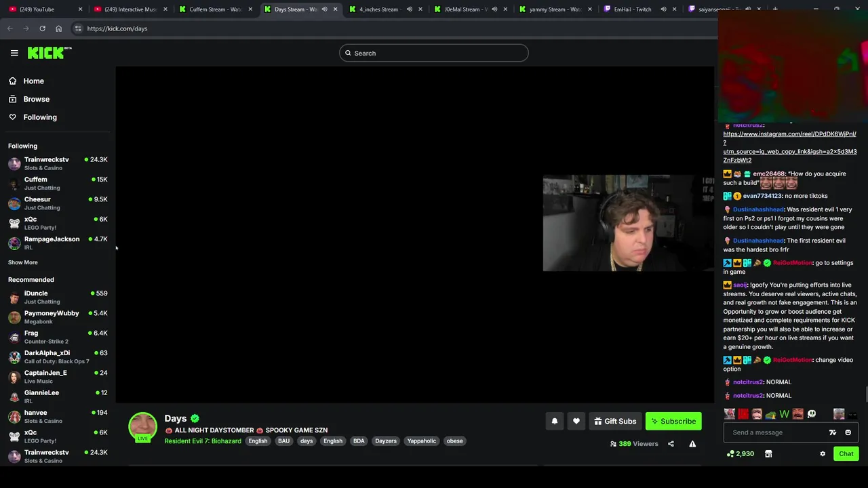Click username notcitrus2 on last NORMAL message
Viewport: 868px width, 488px height.
748,395
